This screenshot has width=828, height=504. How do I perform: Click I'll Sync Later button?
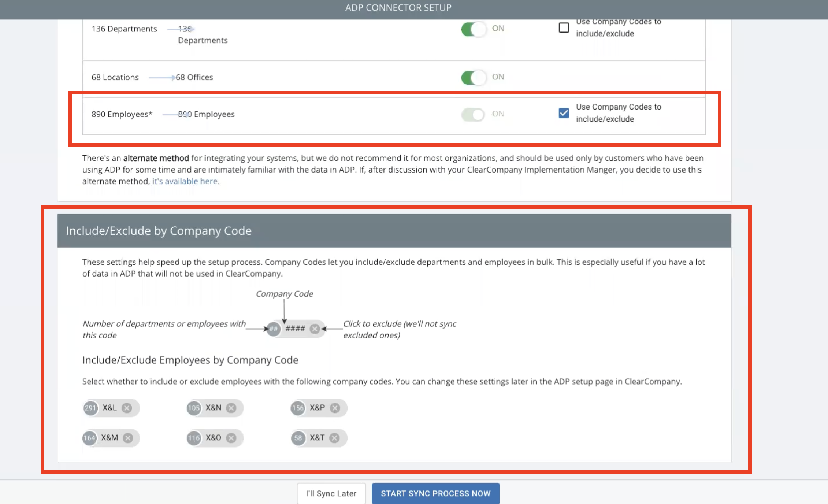[331, 493]
